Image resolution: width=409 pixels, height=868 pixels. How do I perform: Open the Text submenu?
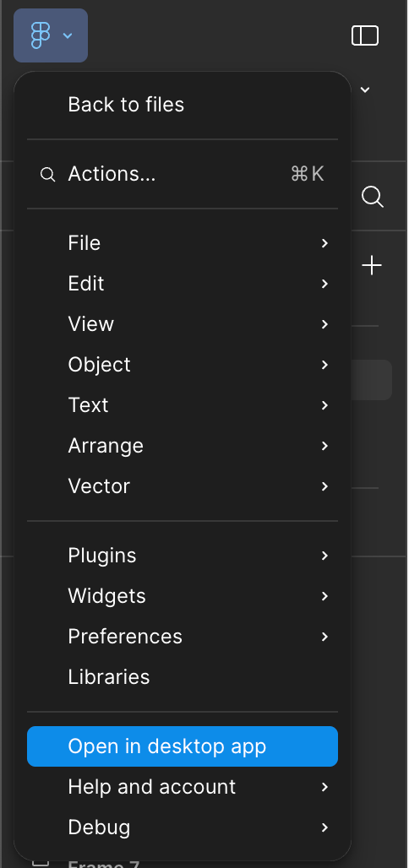pyautogui.click(x=183, y=404)
